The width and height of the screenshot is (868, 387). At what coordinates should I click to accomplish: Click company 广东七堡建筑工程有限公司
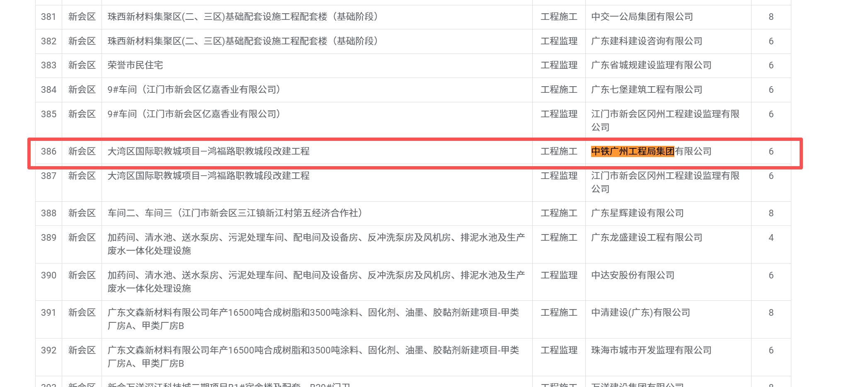pyautogui.click(x=647, y=90)
